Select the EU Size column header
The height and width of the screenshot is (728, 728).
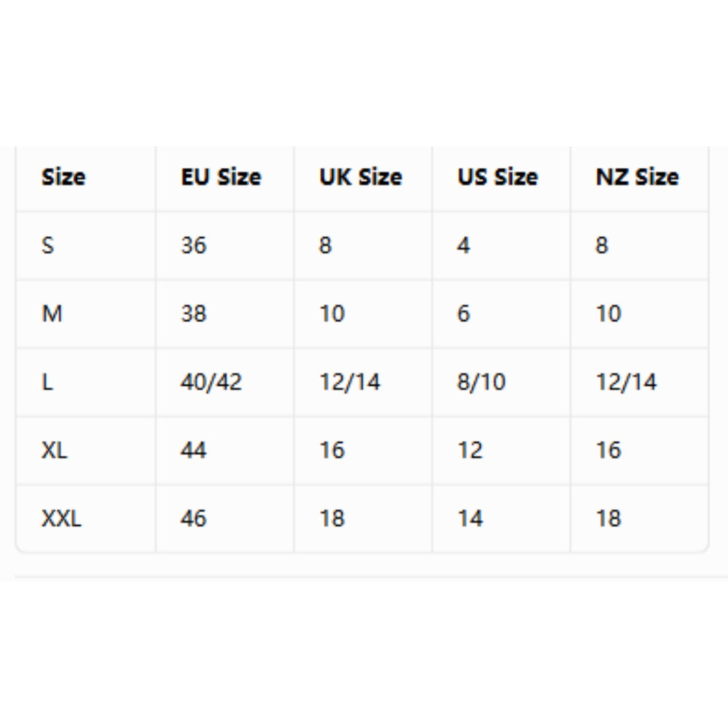click(221, 177)
